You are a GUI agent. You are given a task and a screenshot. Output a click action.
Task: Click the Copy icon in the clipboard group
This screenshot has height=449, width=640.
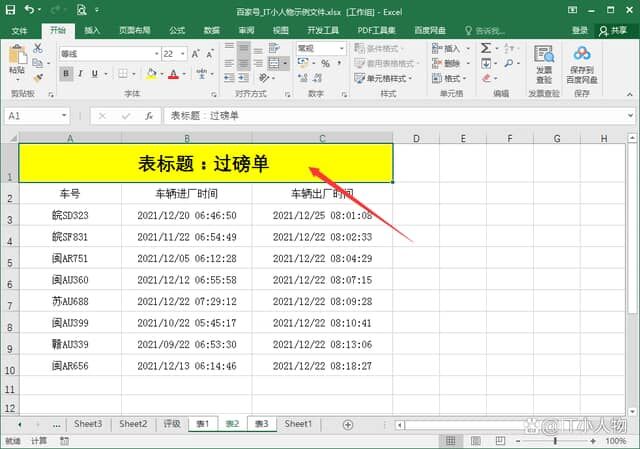point(38,63)
